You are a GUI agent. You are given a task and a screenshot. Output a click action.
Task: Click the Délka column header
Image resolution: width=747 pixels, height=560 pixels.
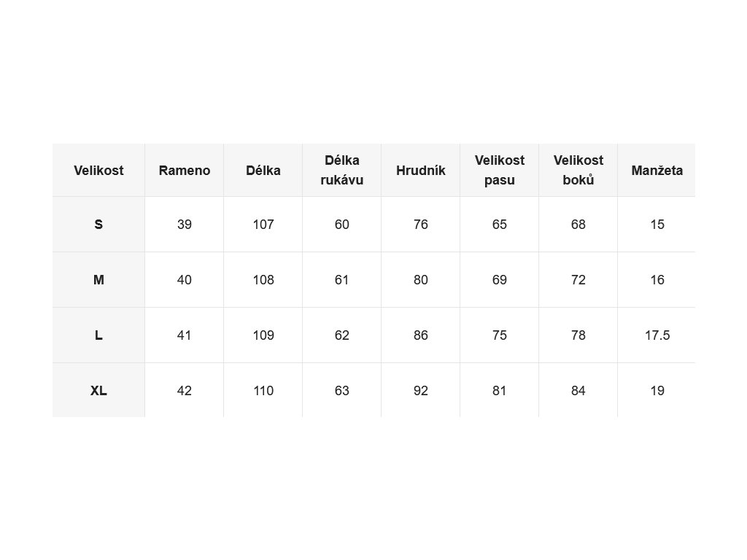point(263,171)
